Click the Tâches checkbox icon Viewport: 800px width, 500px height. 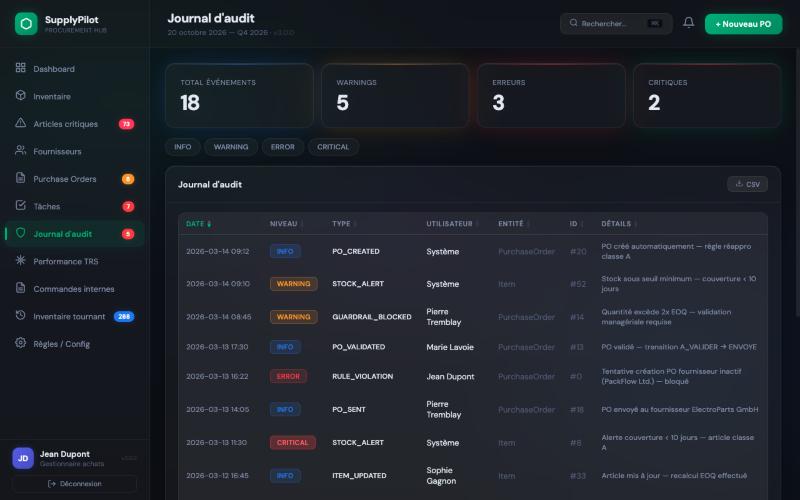pyautogui.click(x=20, y=206)
